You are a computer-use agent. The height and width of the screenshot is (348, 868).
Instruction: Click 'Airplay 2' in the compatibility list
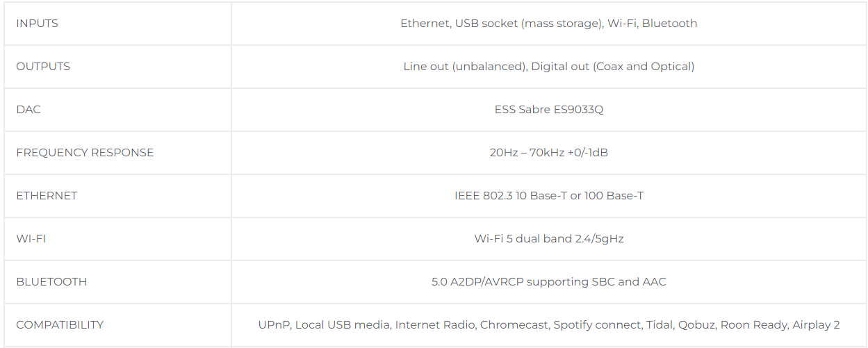point(814,325)
